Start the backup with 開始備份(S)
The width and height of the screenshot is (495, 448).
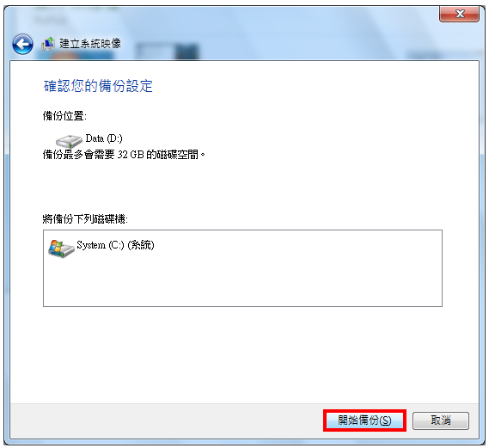364,420
